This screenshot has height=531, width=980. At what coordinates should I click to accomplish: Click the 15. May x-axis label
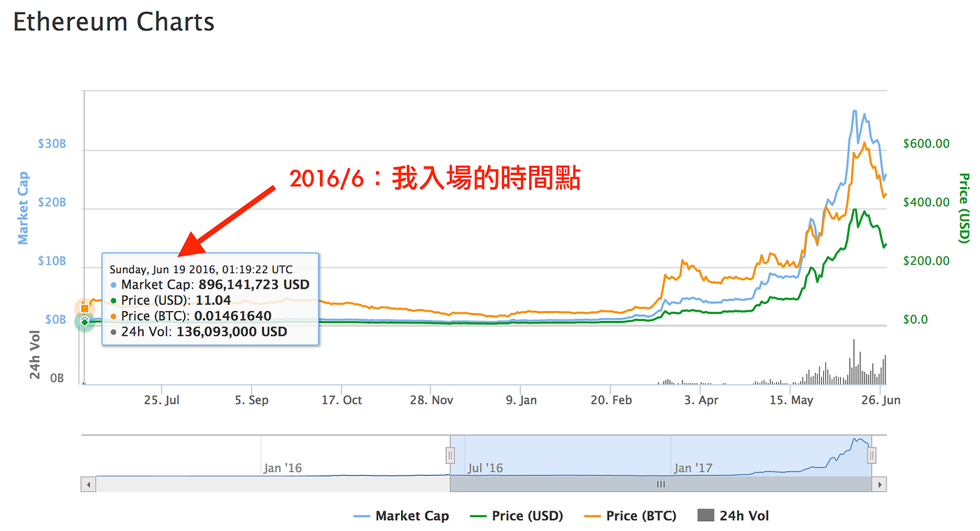(792, 400)
